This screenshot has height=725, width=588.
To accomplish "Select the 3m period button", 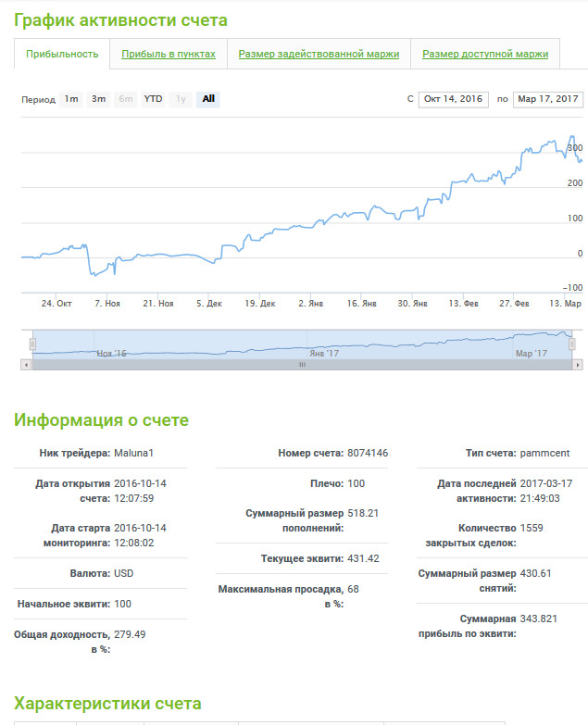I will coord(98,99).
